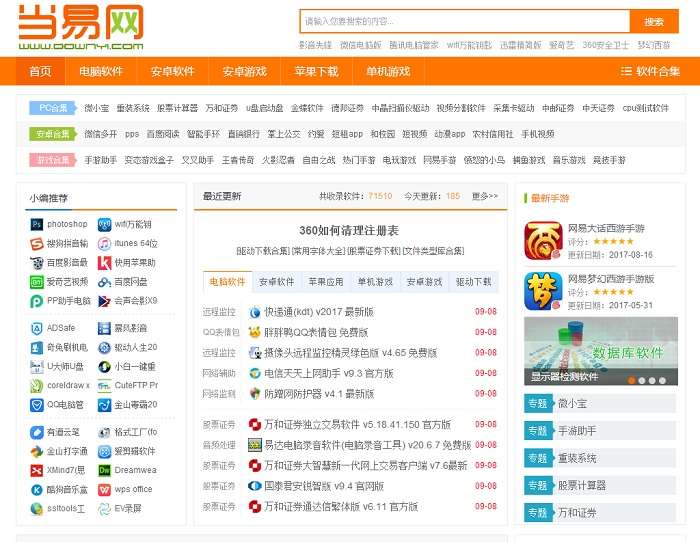Click 王者传奇 in the pink 合集 row
Viewport: 700px width, 542px height.
238,160
